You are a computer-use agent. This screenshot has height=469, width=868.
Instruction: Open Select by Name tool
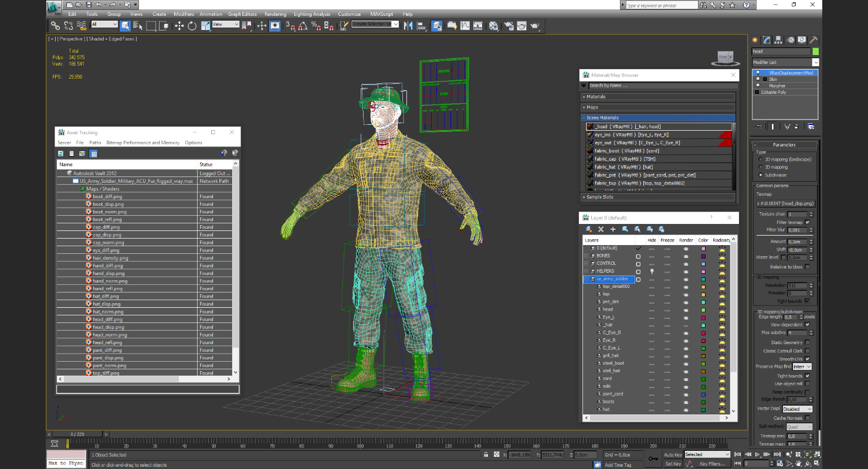(138, 26)
